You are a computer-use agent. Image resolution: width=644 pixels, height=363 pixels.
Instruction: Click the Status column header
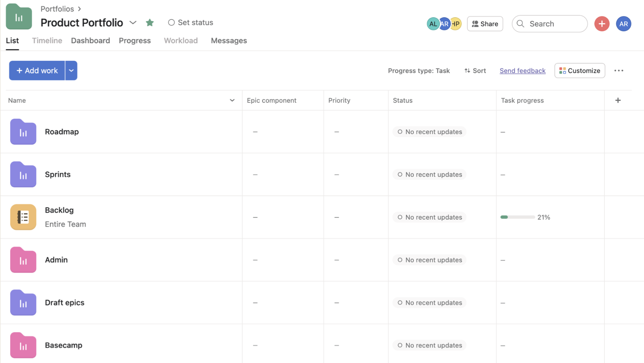click(x=402, y=100)
